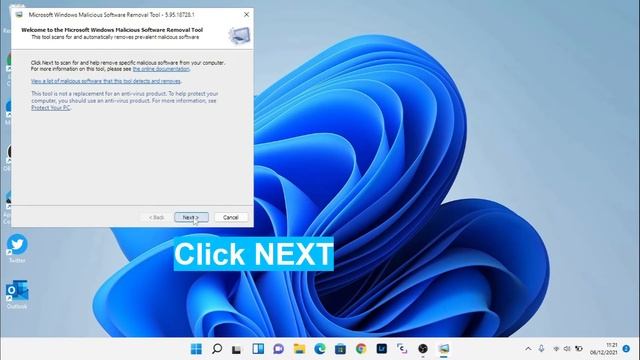Open the online documentation link
Viewport: 640px width, 360px height.
(x=161, y=69)
